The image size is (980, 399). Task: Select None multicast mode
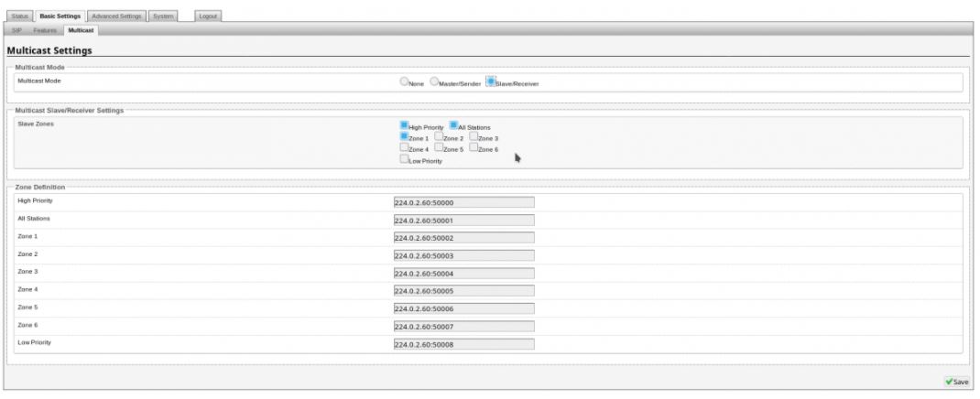[404, 82]
